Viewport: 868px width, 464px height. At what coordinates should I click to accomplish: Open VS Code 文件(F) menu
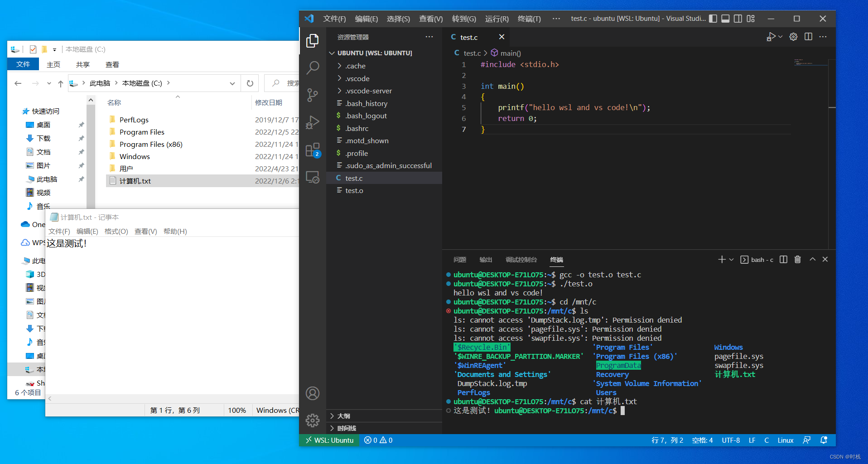click(334, 19)
